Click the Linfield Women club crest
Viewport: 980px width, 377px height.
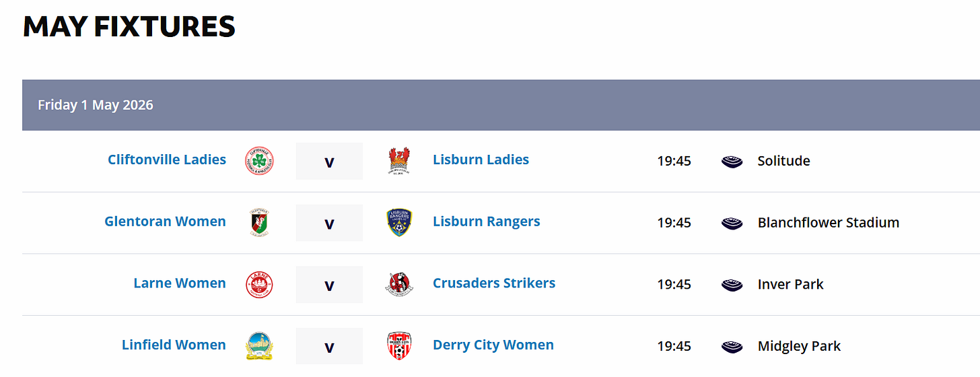pyautogui.click(x=259, y=346)
